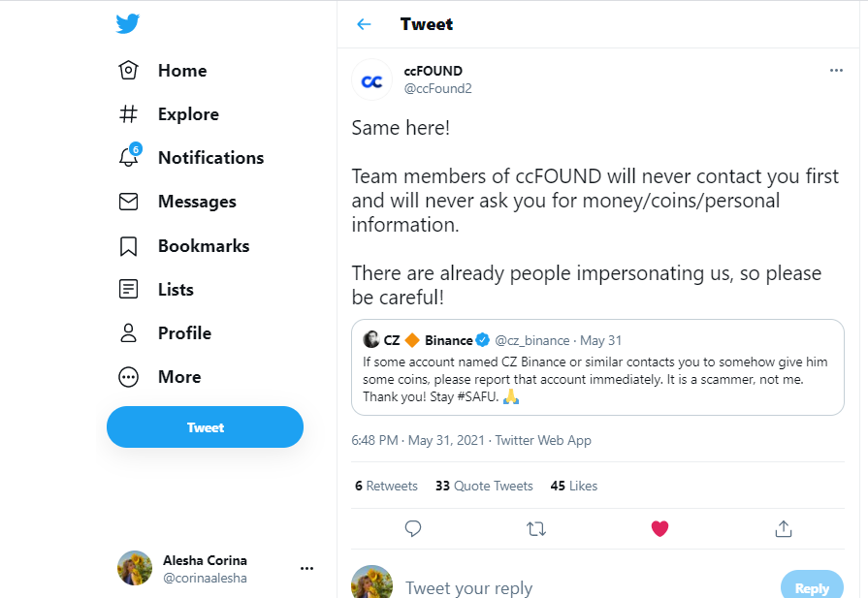Open the Messages envelope icon
868x598 pixels.
(x=128, y=202)
